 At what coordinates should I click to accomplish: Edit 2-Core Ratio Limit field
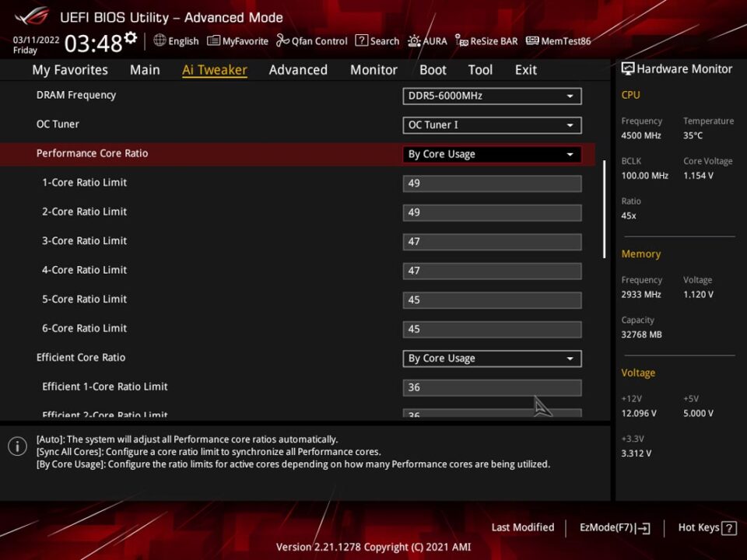492,212
